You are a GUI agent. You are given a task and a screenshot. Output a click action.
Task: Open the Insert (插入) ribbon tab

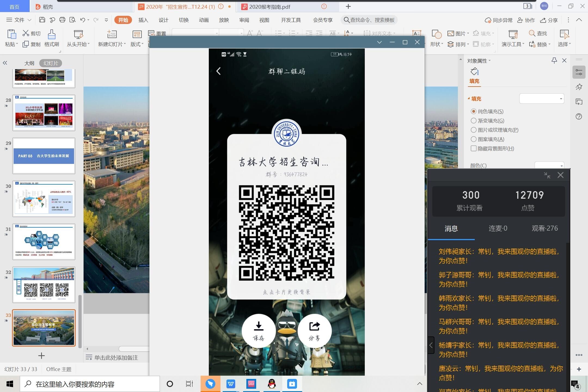[x=143, y=20]
